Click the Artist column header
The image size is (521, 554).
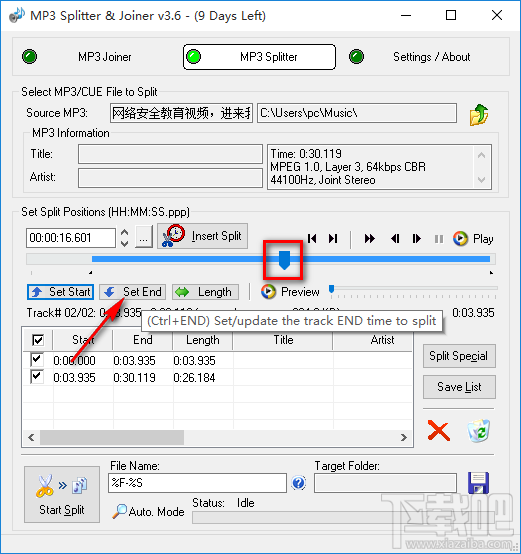pyautogui.click(x=373, y=340)
